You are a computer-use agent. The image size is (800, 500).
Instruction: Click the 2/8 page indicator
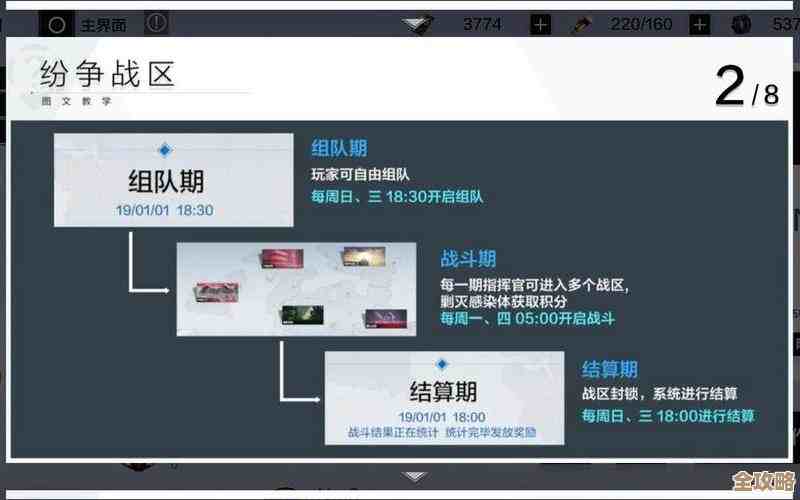[x=747, y=88]
